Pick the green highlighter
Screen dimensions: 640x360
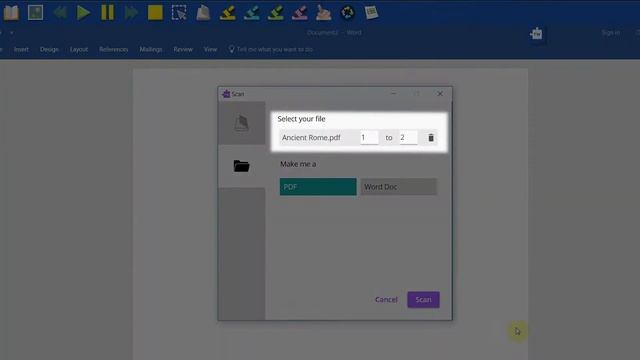(276, 13)
